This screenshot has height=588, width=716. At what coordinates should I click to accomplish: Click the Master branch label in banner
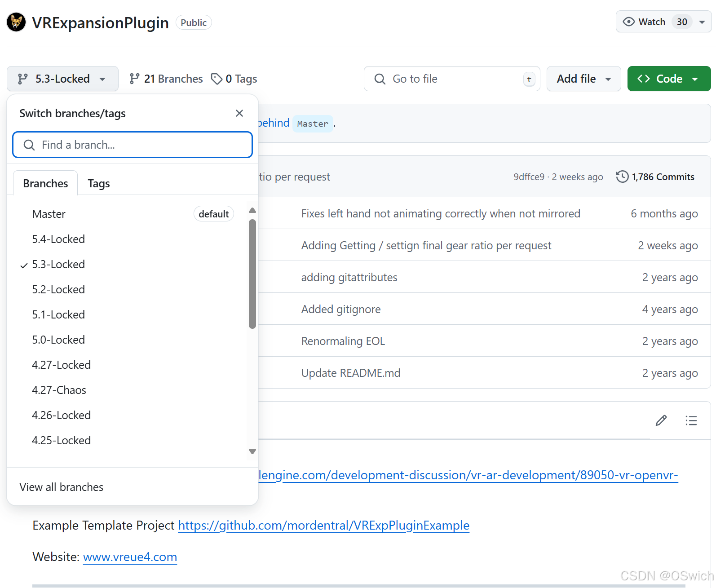click(313, 124)
